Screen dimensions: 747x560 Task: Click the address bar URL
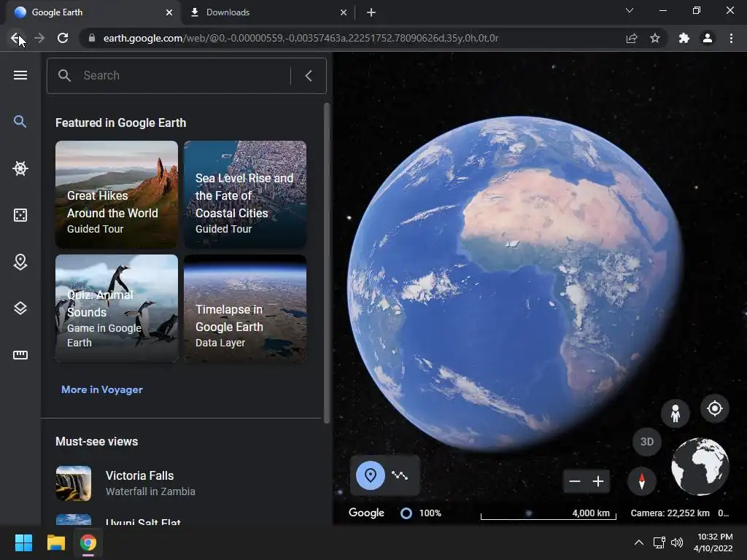coord(301,38)
